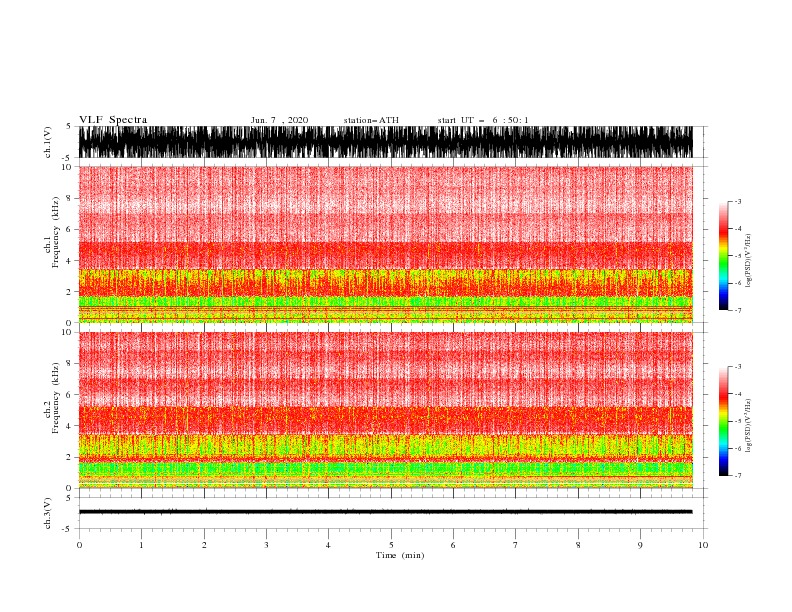Click the 'station=ATH' label
This screenshot has width=792, height=612.
tap(371, 120)
